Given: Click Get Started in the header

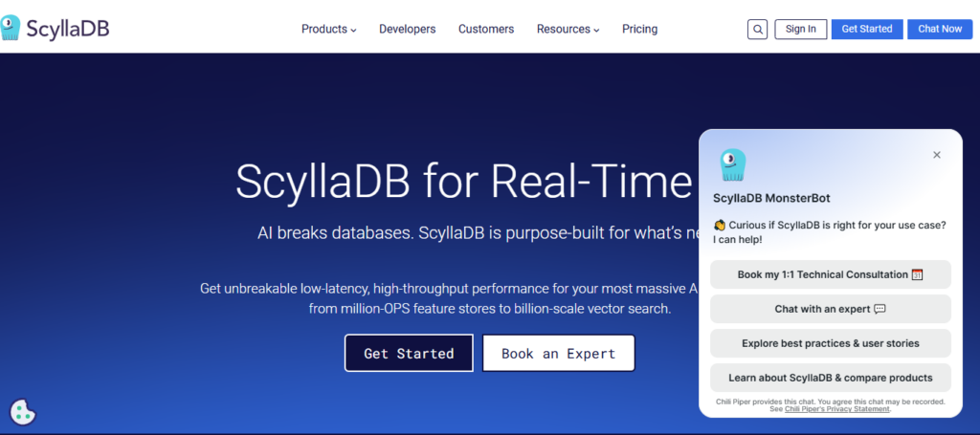Looking at the screenshot, I should 867,30.
